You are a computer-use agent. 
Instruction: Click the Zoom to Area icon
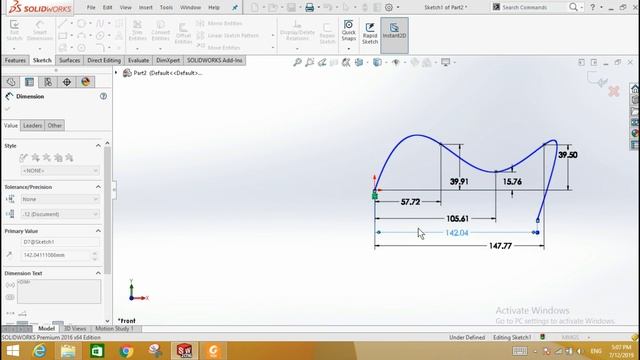(x=310, y=62)
